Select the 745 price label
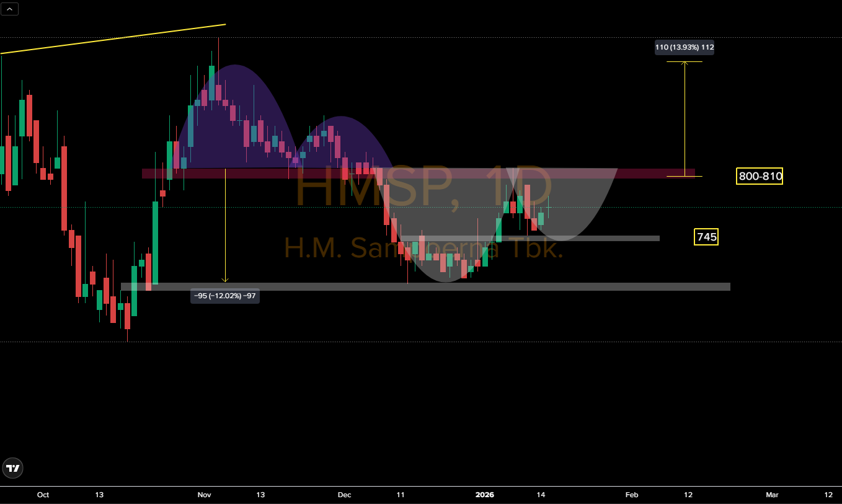The height and width of the screenshot is (504, 842). click(x=707, y=236)
